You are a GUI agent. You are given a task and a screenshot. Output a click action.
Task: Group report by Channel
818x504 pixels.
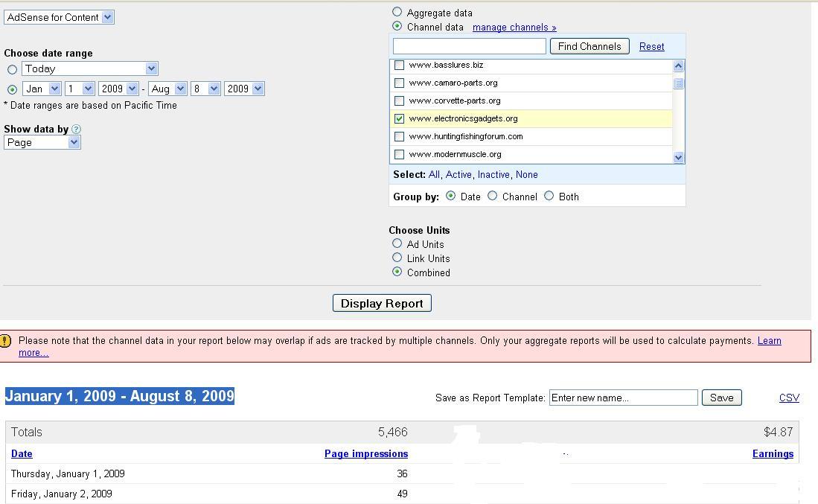coord(493,197)
